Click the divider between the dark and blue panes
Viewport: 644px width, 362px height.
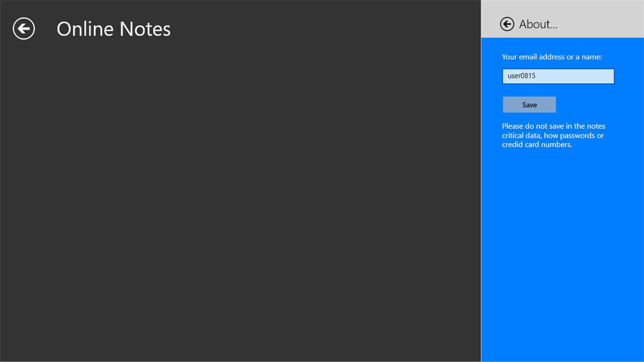(481, 184)
